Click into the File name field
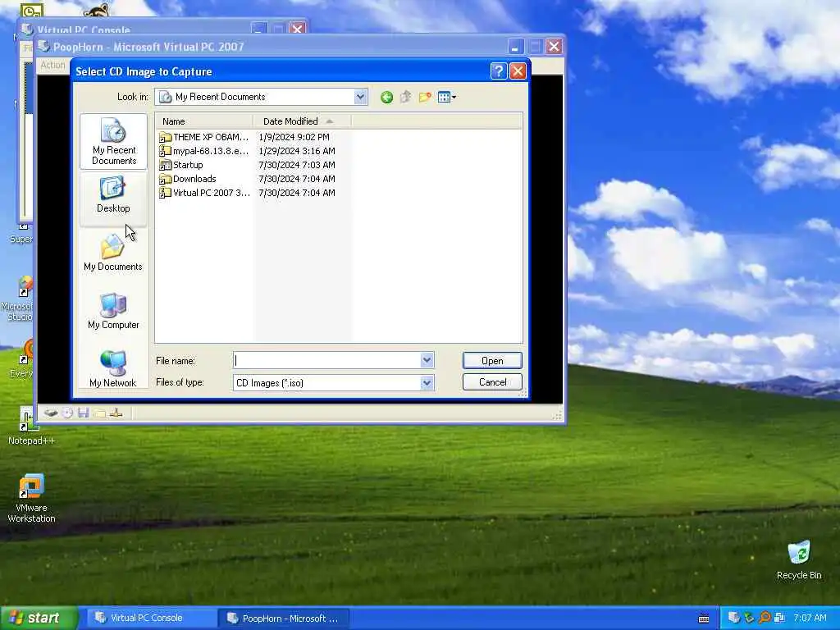This screenshot has width=840, height=630. pos(327,361)
